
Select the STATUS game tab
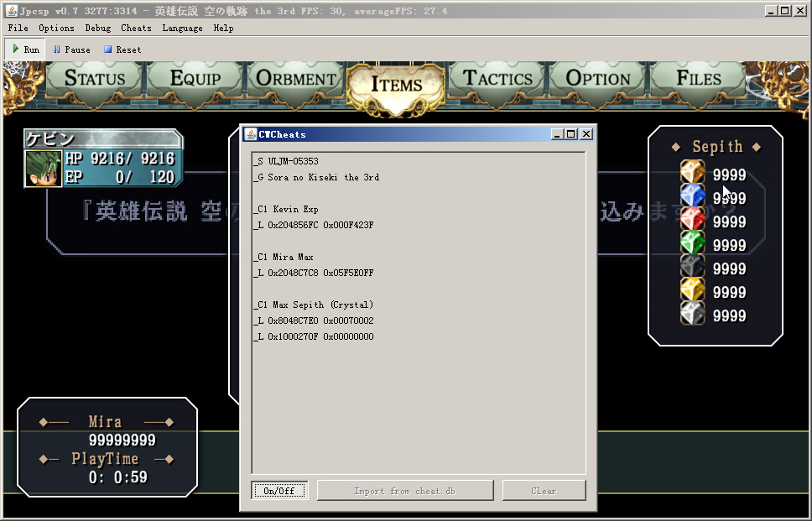tap(94, 79)
